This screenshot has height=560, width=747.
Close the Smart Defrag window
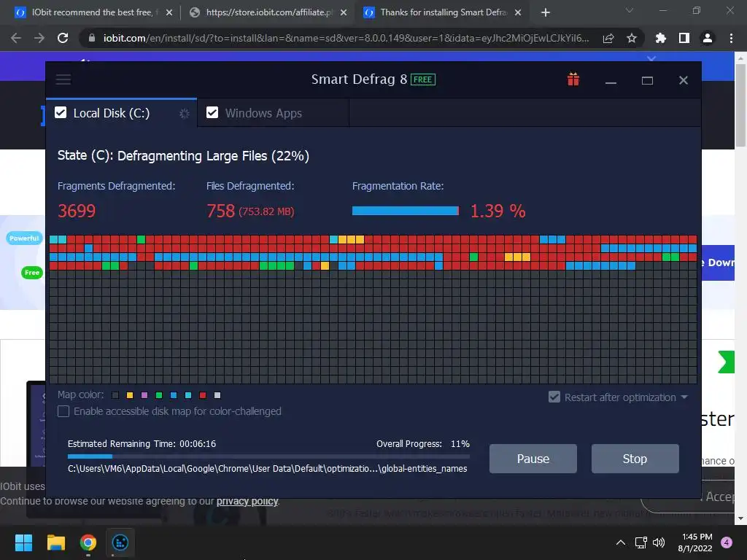point(683,80)
